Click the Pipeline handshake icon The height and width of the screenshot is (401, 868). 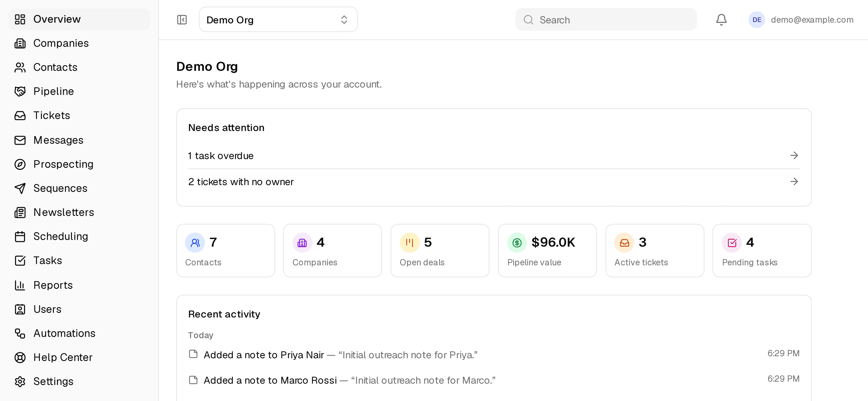click(20, 91)
